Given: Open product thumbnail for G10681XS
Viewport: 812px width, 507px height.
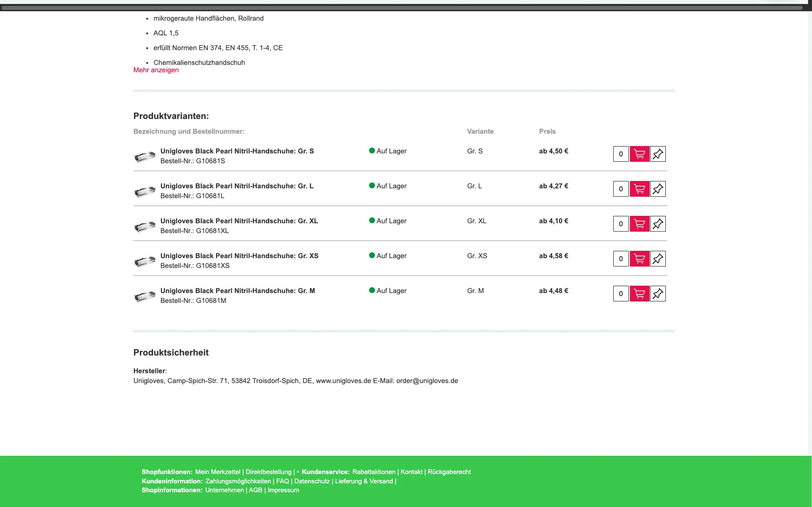Looking at the screenshot, I should [x=145, y=262].
